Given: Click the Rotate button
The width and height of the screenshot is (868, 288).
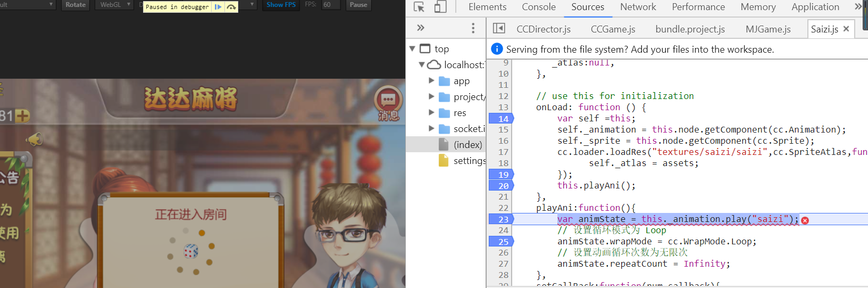Looking at the screenshot, I should (x=76, y=5).
